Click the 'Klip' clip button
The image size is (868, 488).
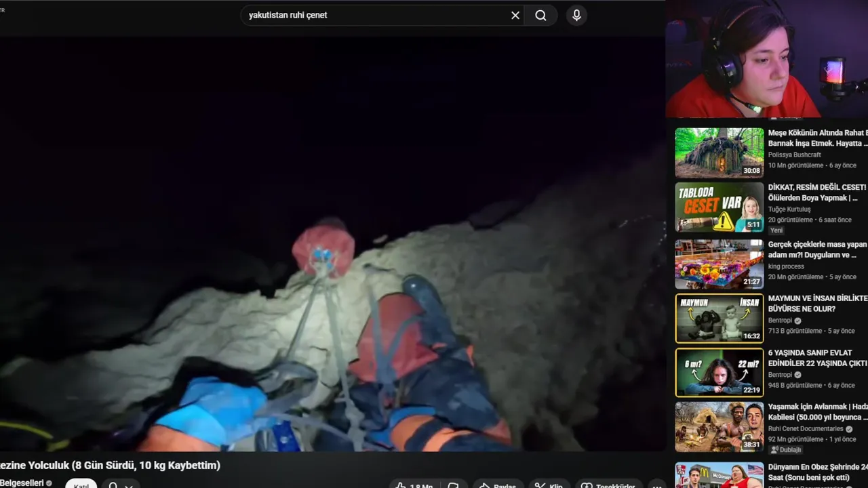click(549, 485)
